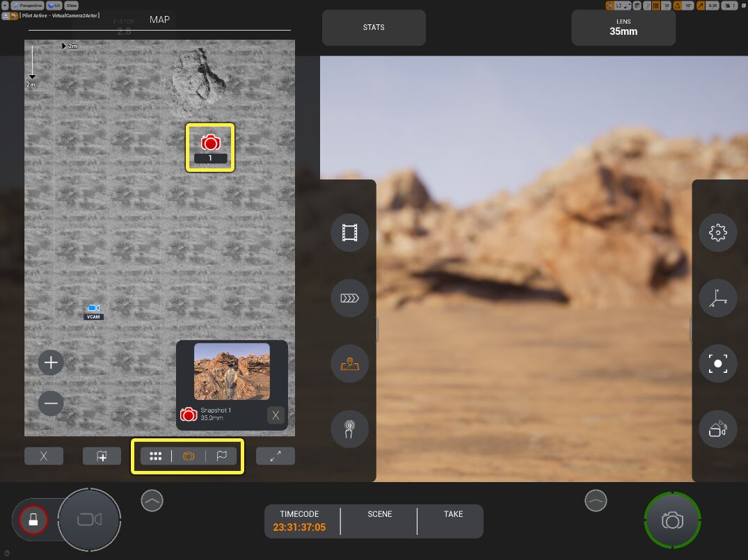This screenshot has height=560, width=748.
Task: Click the SCENE field
Action: point(379,521)
